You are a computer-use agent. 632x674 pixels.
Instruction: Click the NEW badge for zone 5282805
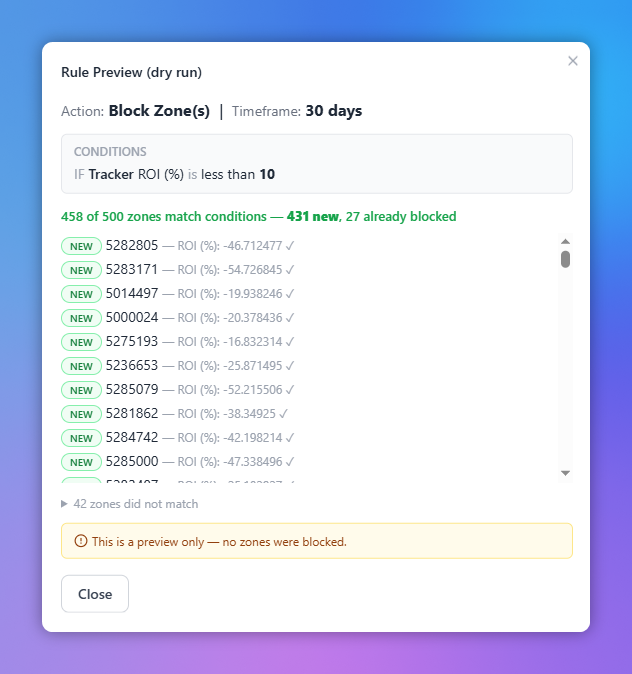pos(81,246)
